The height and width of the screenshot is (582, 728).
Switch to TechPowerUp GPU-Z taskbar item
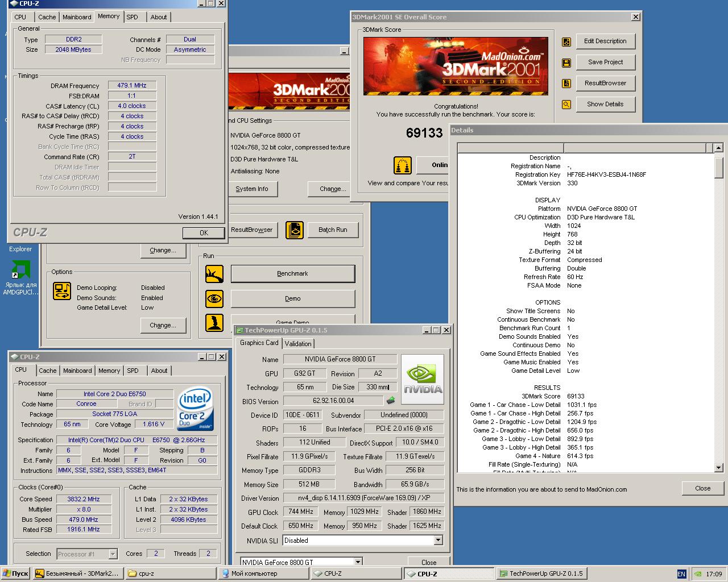pyautogui.click(x=542, y=574)
